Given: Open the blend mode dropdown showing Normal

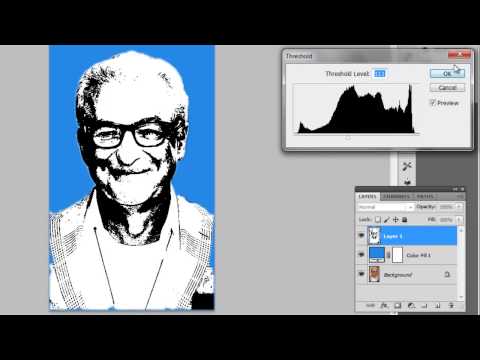Looking at the screenshot, I should coord(386,207).
